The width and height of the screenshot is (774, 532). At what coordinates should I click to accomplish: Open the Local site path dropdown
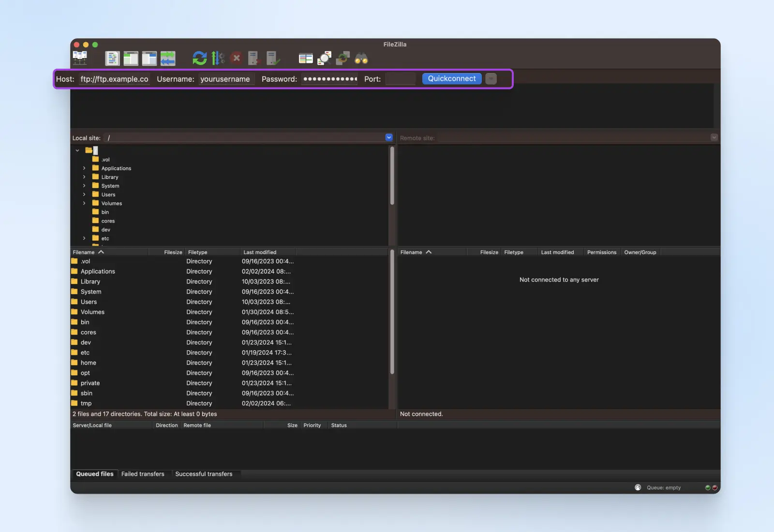(388, 138)
